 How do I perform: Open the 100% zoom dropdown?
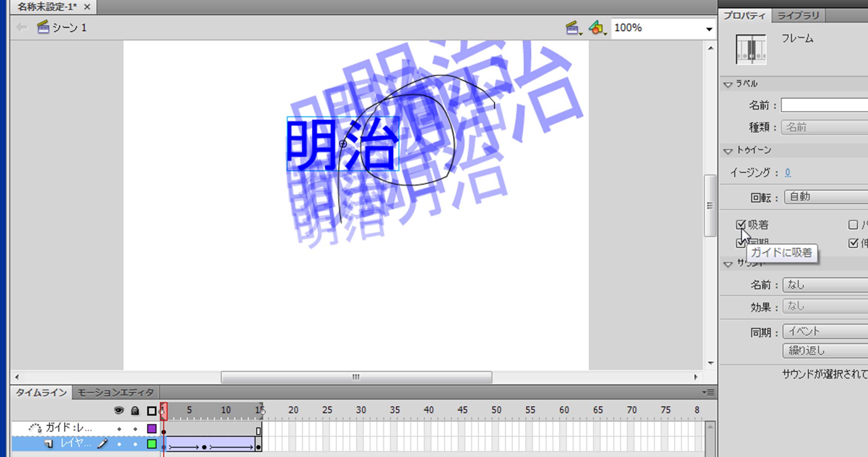pos(709,29)
